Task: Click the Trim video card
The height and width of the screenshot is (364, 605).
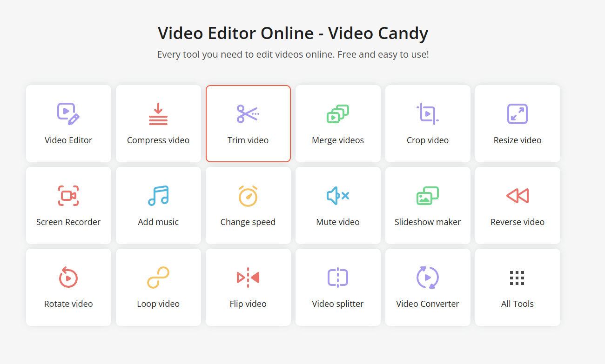Action: point(248,123)
